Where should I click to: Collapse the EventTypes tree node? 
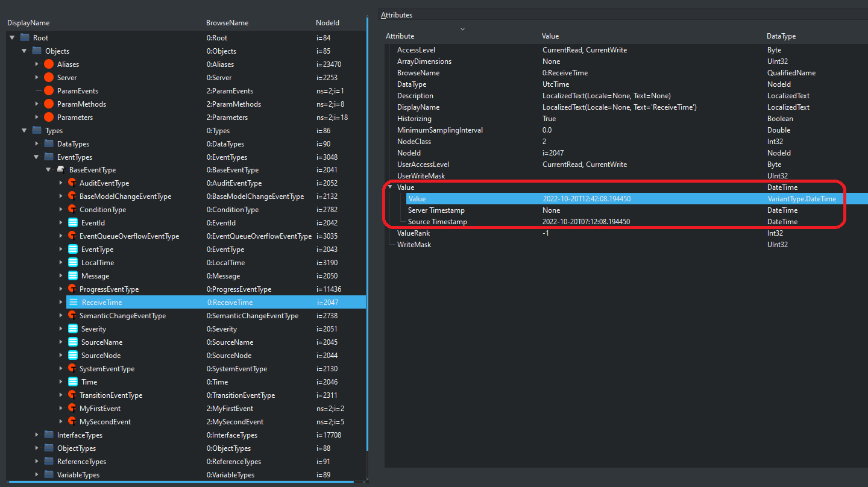pyautogui.click(x=36, y=157)
